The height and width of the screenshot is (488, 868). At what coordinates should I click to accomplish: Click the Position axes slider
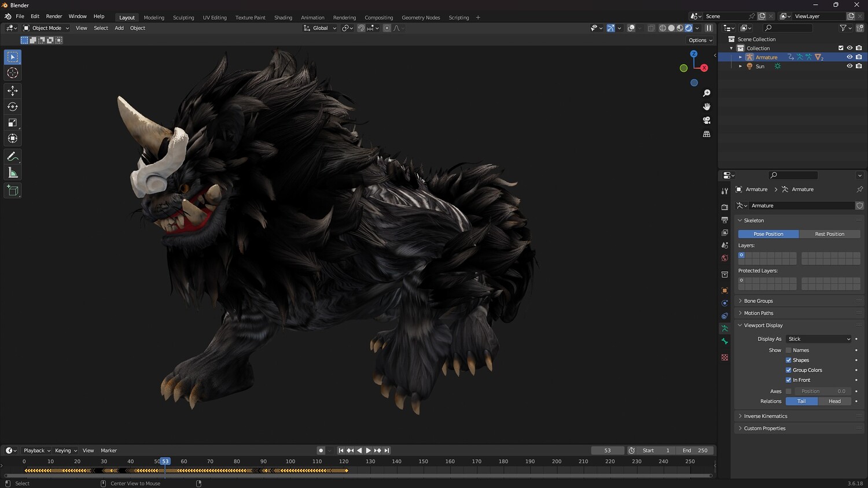[822, 391]
